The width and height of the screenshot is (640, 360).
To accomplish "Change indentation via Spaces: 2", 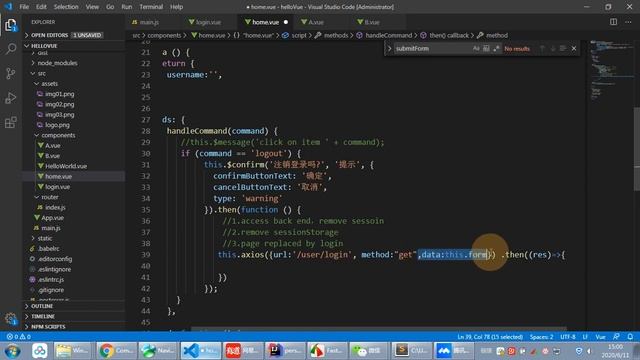I will click(541, 337).
